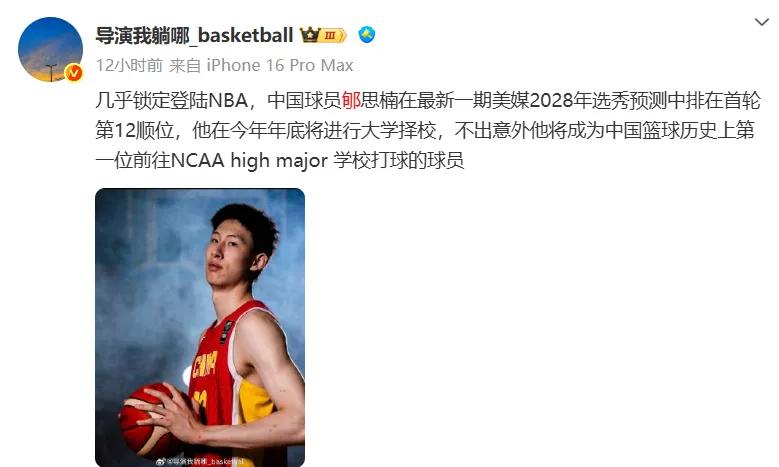Screen dimensions: 779x467
Task: Click the 第12顺位 text in the post
Action: [135, 131]
